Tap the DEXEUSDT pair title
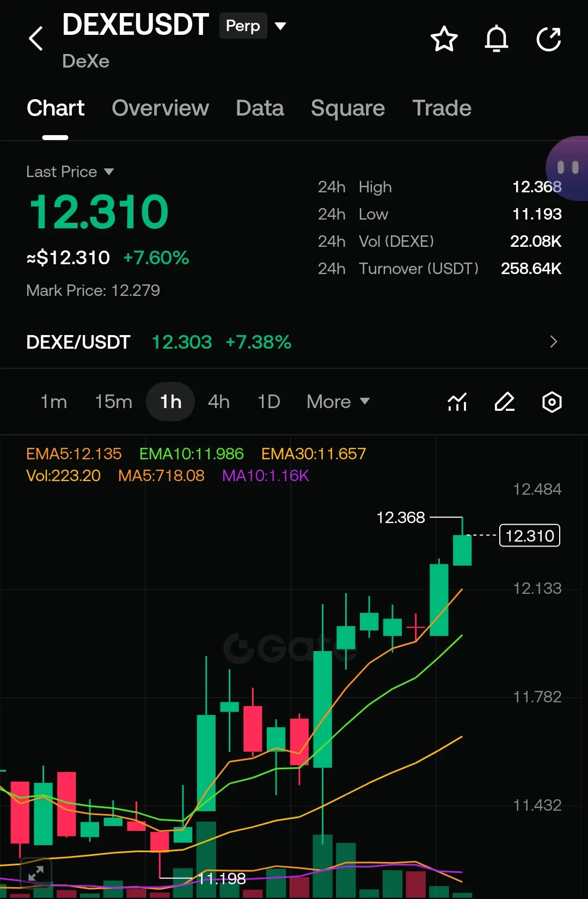The height and width of the screenshot is (899, 588). click(136, 25)
